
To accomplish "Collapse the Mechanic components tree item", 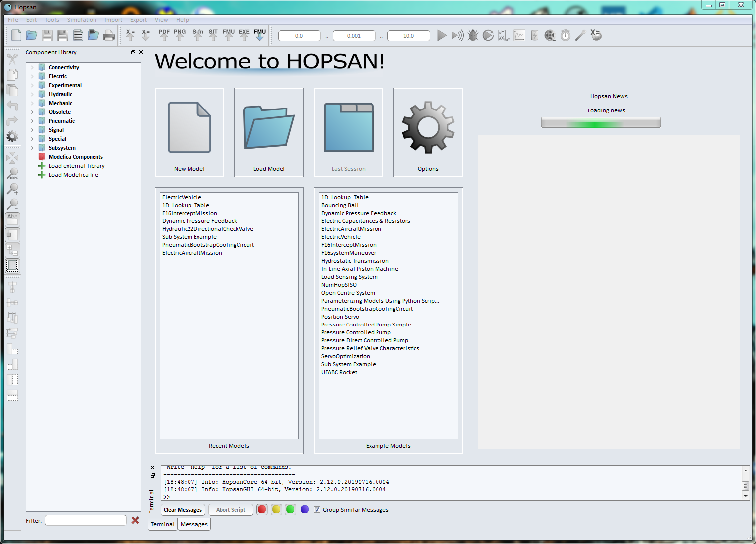I will tap(32, 103).
